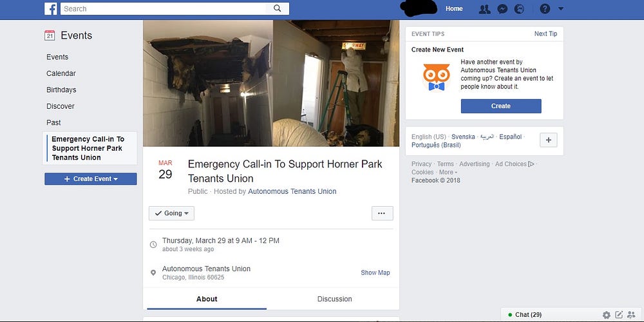The height and width of the screenshot is (322, 644).
Task: Click the Facebook logo icon
Action: [50, 8]
